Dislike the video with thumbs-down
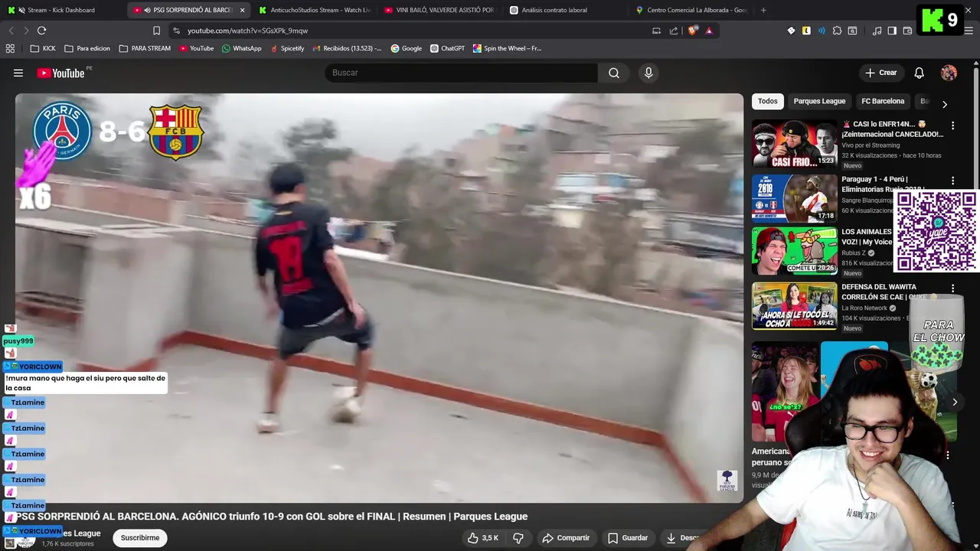 [518, 538]
